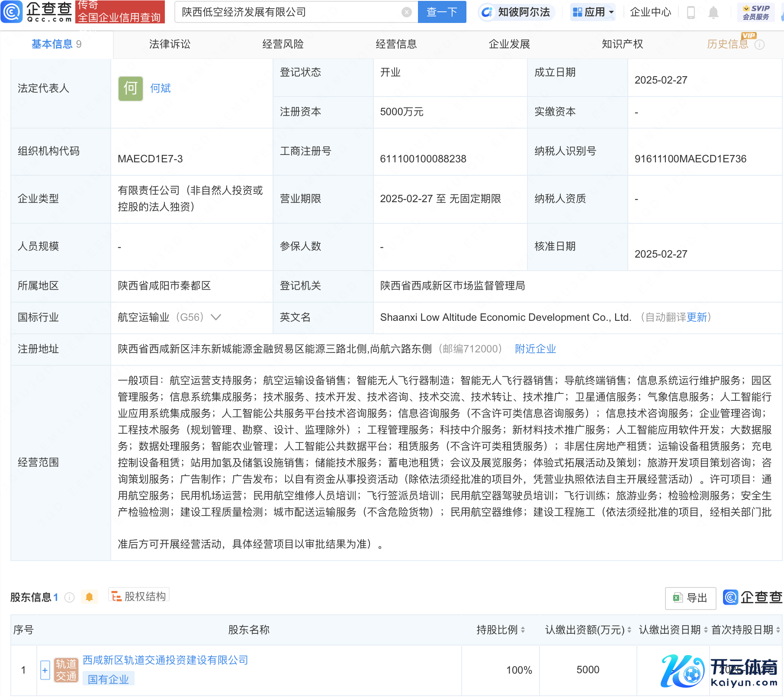Switch to the 法律诉讼 tab
Viewport: 784px width, 697px height.
coord(170,44)
